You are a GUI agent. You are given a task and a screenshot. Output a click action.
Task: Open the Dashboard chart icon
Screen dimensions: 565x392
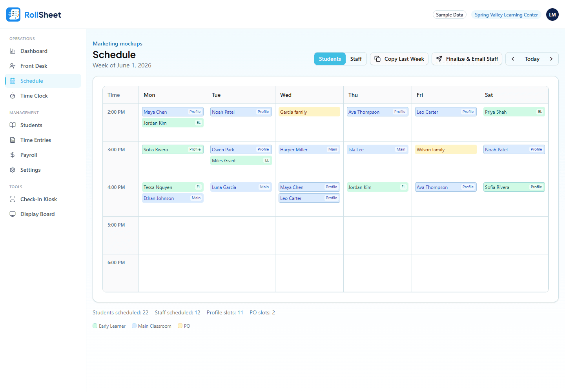pos(13,51)
